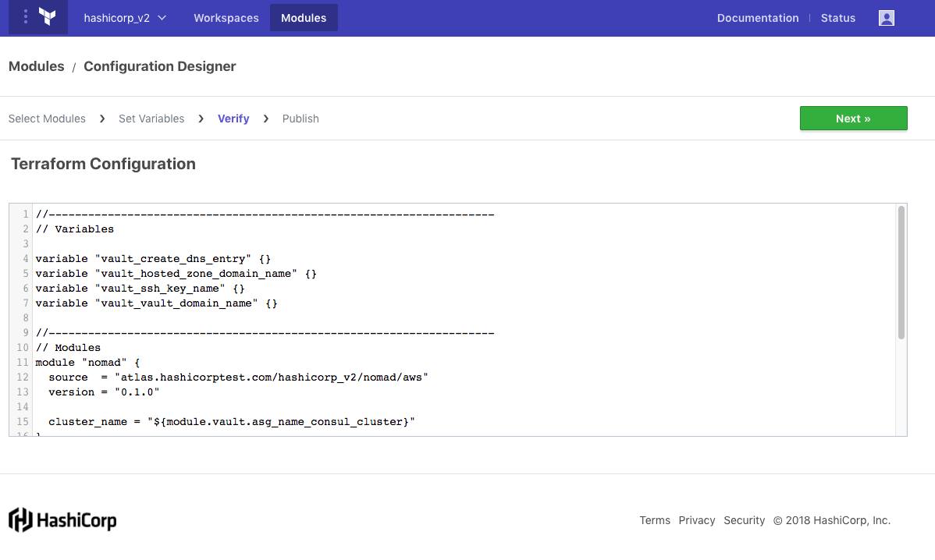Open the three-dot menu beside the Terraform logo

tap(26, 17)
